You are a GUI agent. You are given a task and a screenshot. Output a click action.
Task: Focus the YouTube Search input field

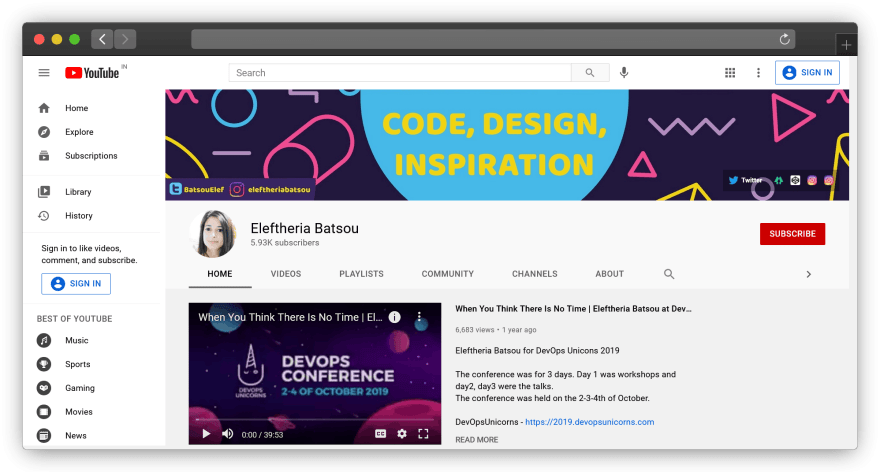click(400, 73)
